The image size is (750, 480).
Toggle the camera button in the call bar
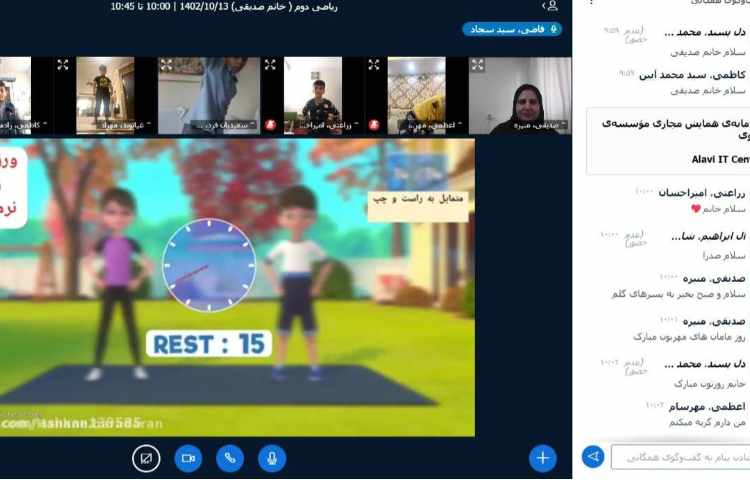point(188,458)
